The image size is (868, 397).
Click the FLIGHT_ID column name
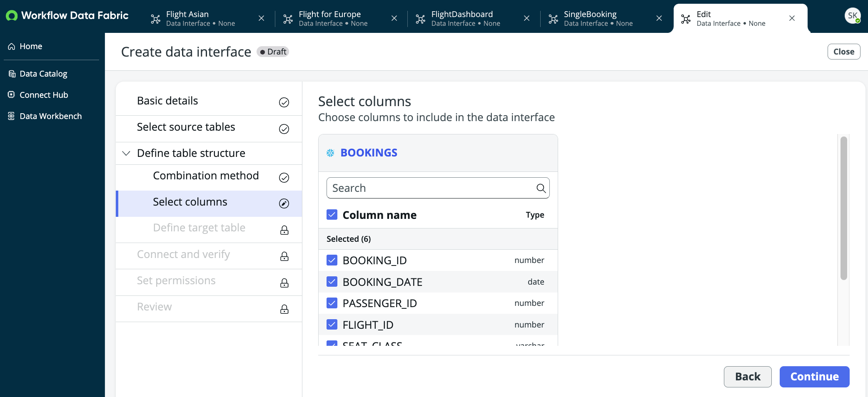[x=368, y=325]
